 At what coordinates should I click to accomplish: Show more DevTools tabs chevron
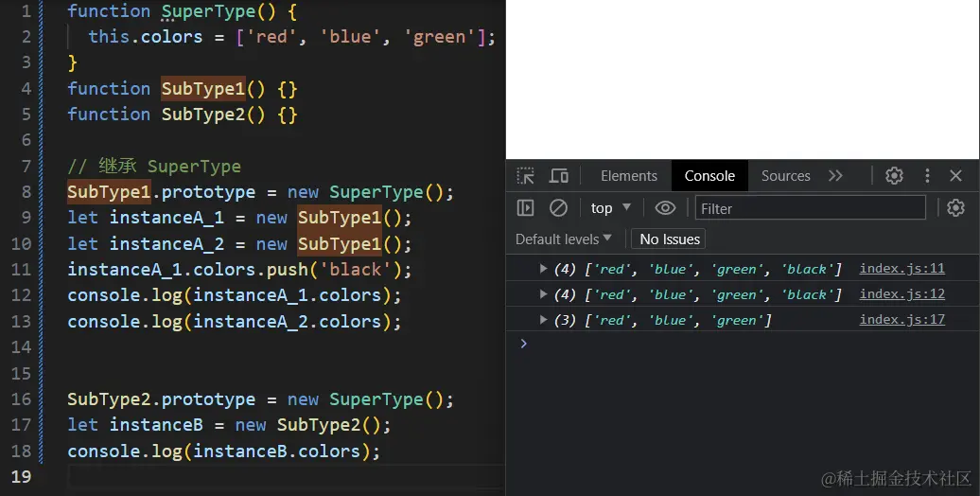tap(835, 176)
